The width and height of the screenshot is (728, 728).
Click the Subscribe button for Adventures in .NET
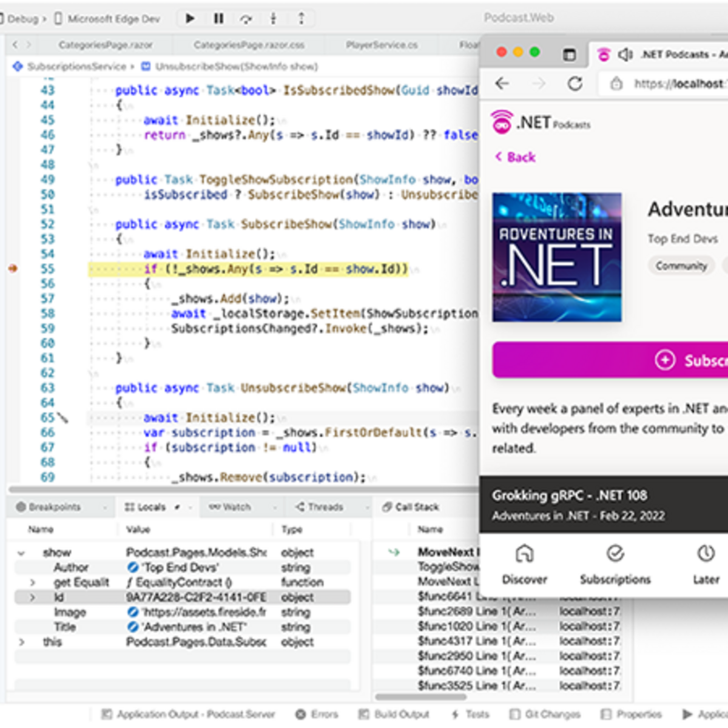click(x=637, y=360)
